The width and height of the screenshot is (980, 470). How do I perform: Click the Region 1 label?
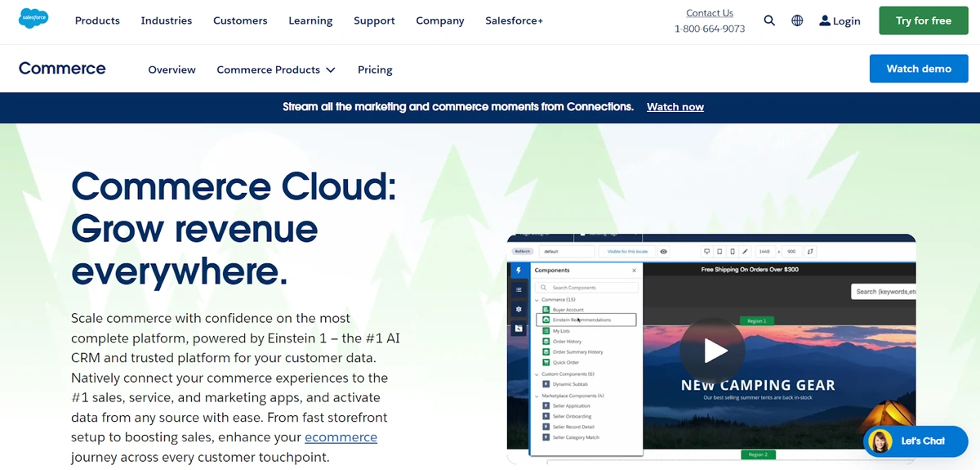(x=756, y=321)
